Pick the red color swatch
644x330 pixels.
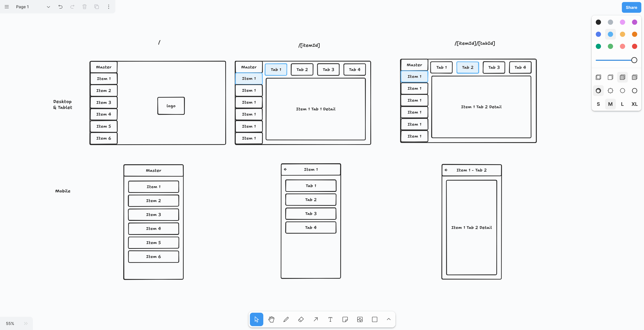click(634, 46)
